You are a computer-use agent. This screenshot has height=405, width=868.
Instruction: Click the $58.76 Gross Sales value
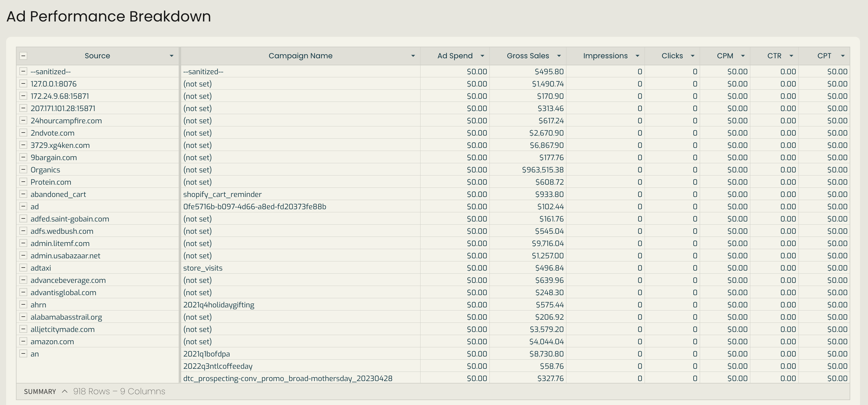552,366
